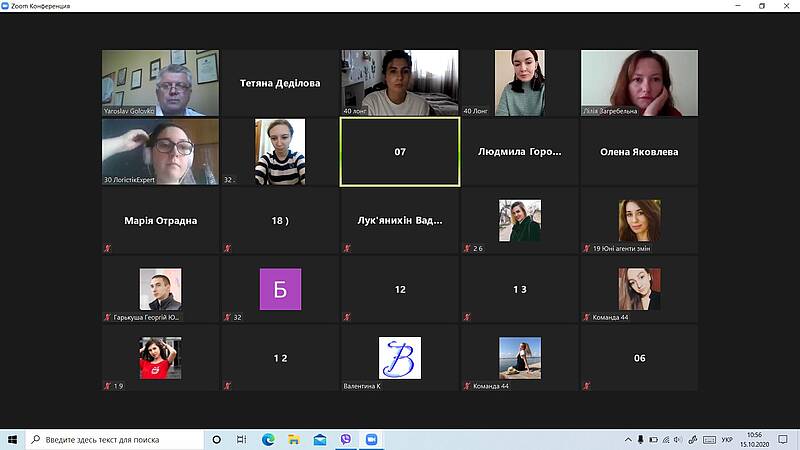800x450 pixels.
Task: Open the Mail app in taskbar
Action: [320, 439]
